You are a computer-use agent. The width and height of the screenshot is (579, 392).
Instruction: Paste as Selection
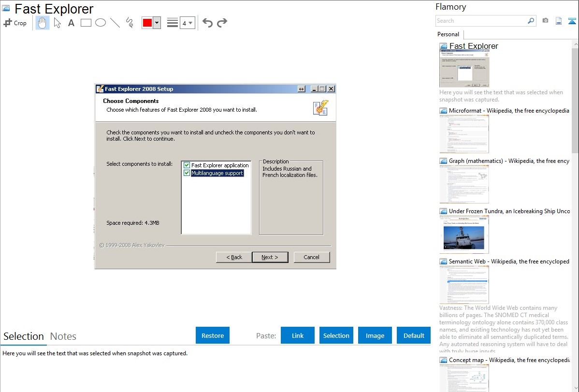pyautogui.click(x=336, y=335)
